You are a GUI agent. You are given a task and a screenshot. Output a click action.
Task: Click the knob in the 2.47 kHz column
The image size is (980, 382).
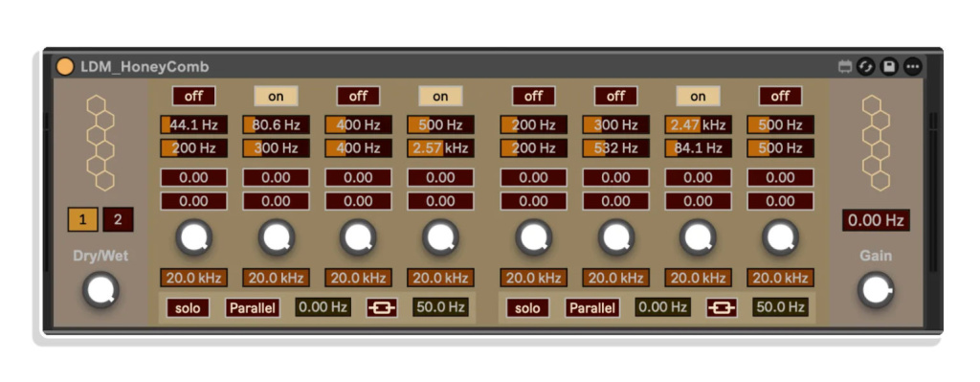698,237
